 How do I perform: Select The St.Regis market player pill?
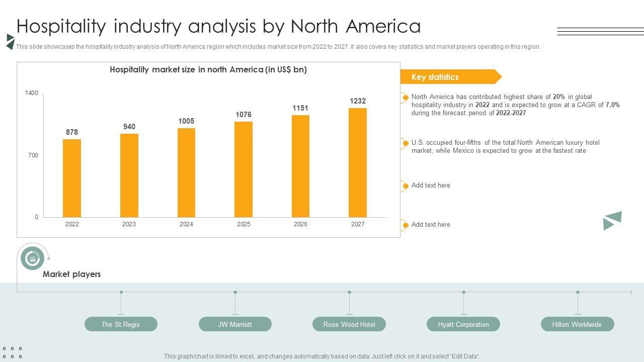click(121, 324)
